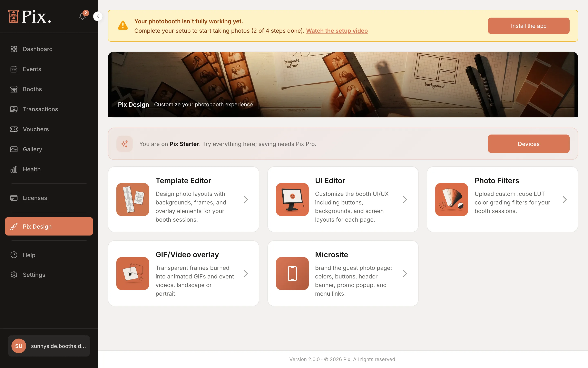Image resolution: width=588 pixels, height=368 pixels.
Task: Click the UI Editor monitor thumbnail
Action: [292, 199]
